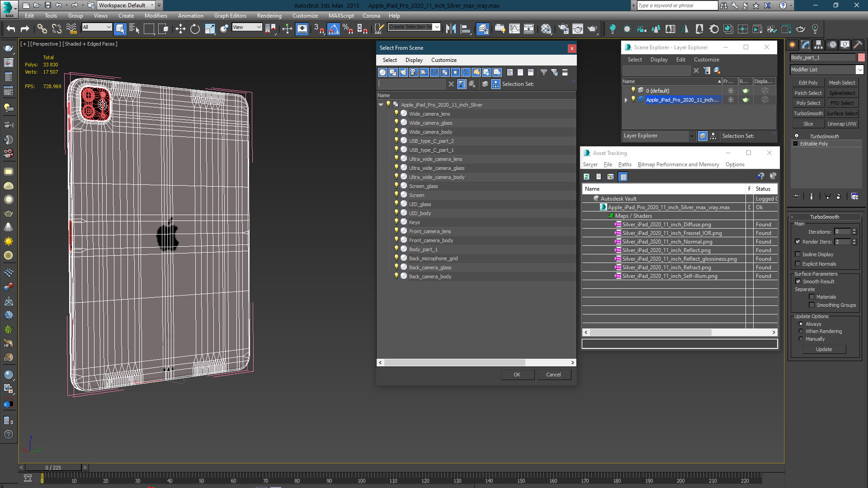Choose the Rectangular Selection Region tool
This screenshot has height=488, width=868.
149,29
